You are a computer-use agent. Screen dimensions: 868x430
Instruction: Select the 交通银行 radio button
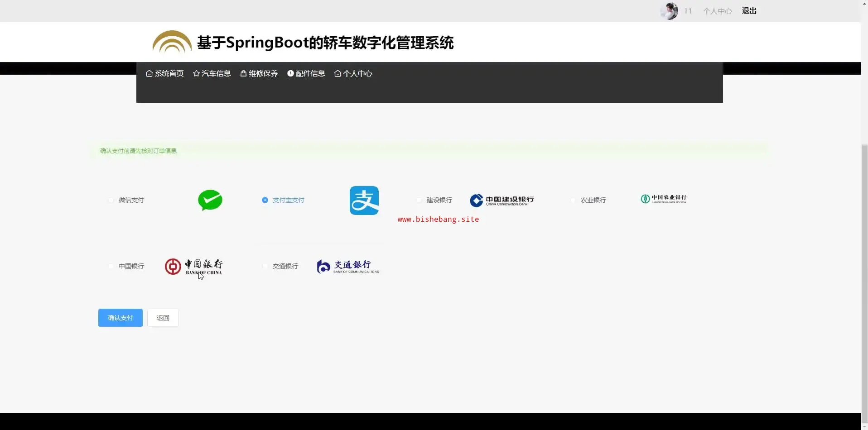[x=265, y=266]
